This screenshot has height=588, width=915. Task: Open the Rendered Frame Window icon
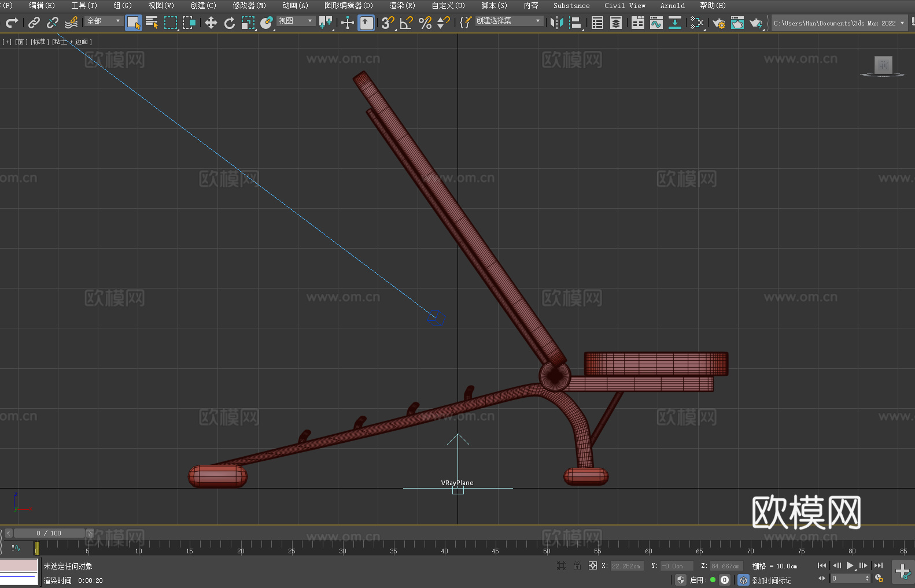pos(737,23)
